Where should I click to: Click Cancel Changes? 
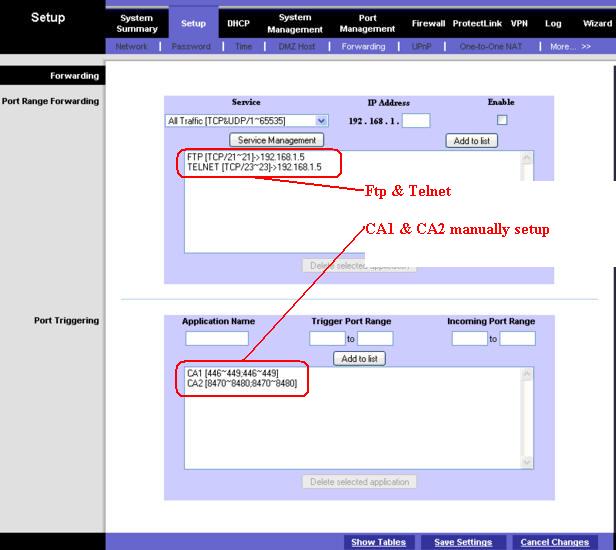pyautogui.click(x=554, y=542)
